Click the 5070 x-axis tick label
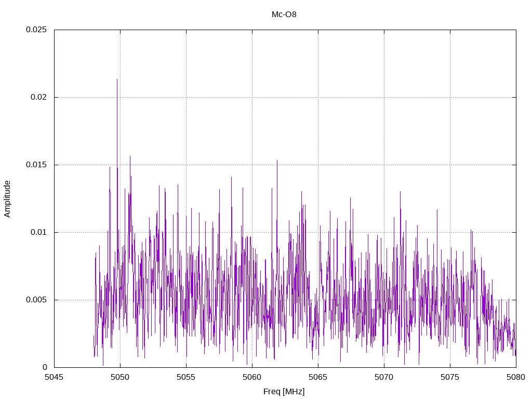Screen dimensions: 532x399 pyautogui.click(x=384, y=377)
